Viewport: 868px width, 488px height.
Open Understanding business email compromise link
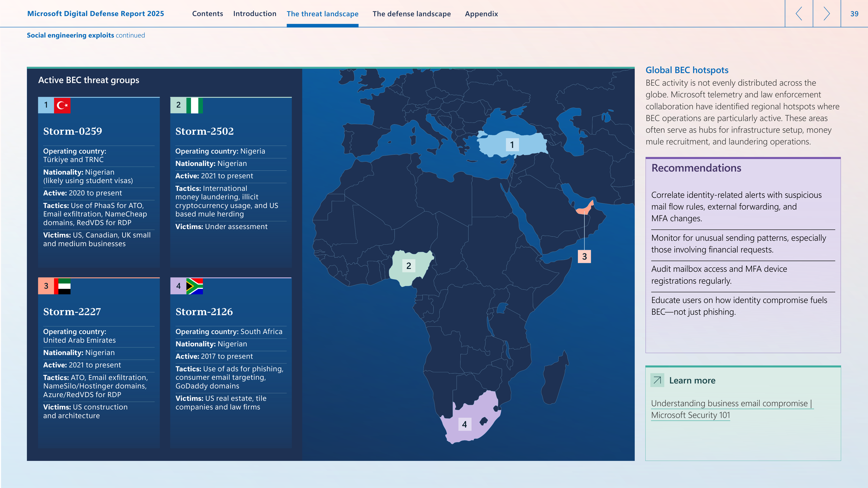point(732,409)
